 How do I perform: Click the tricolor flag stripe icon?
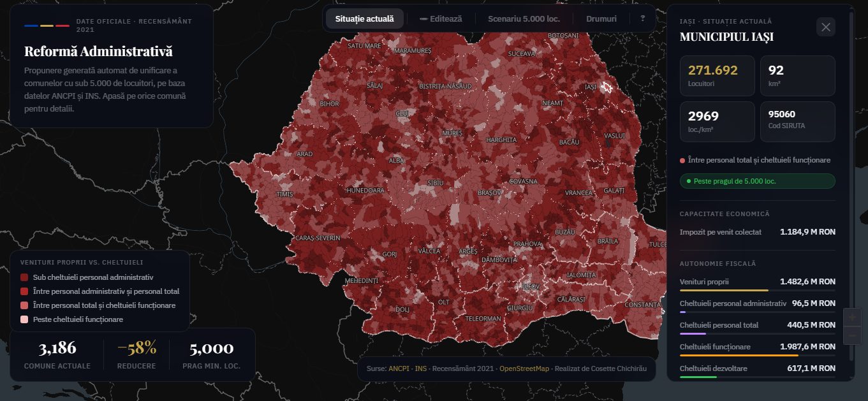tap(47, 26)
